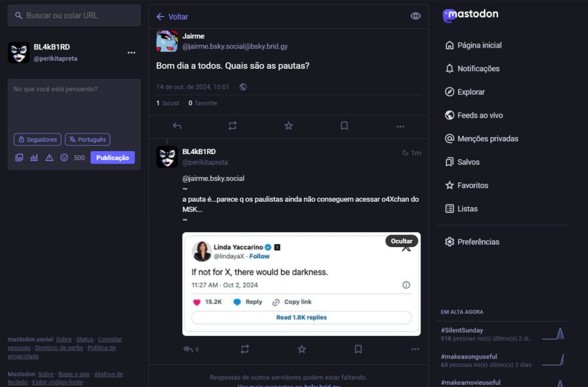Image resolution: width=588 pixels, height=387 pixels.
Task: Open Favoritos
Action: (466, 185)
